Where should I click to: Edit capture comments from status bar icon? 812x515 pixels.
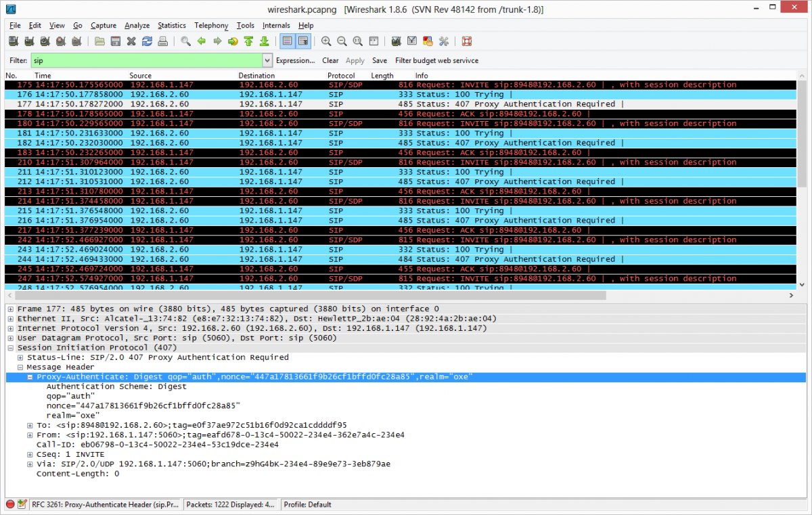[x=22, y=504]
